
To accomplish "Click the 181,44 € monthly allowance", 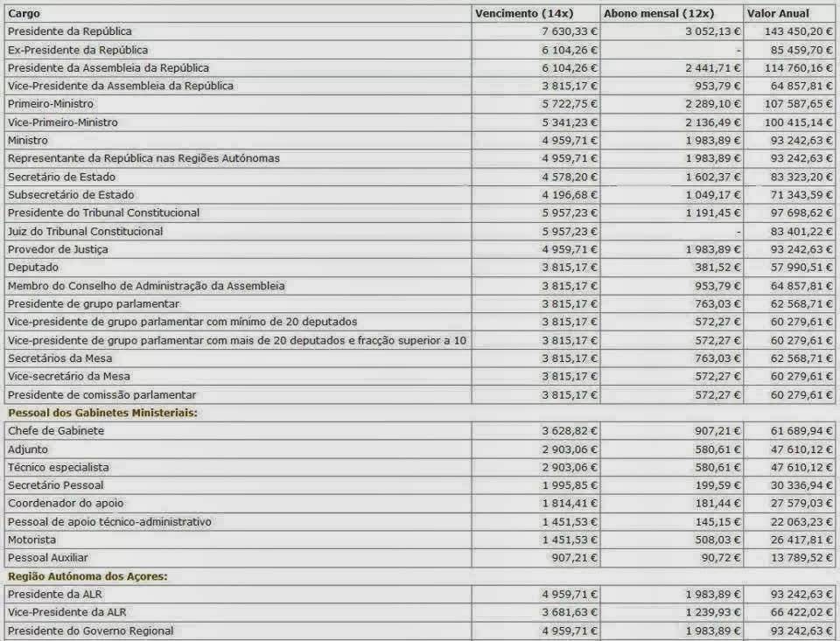I will pyautogui.click(x=717, y=504).
